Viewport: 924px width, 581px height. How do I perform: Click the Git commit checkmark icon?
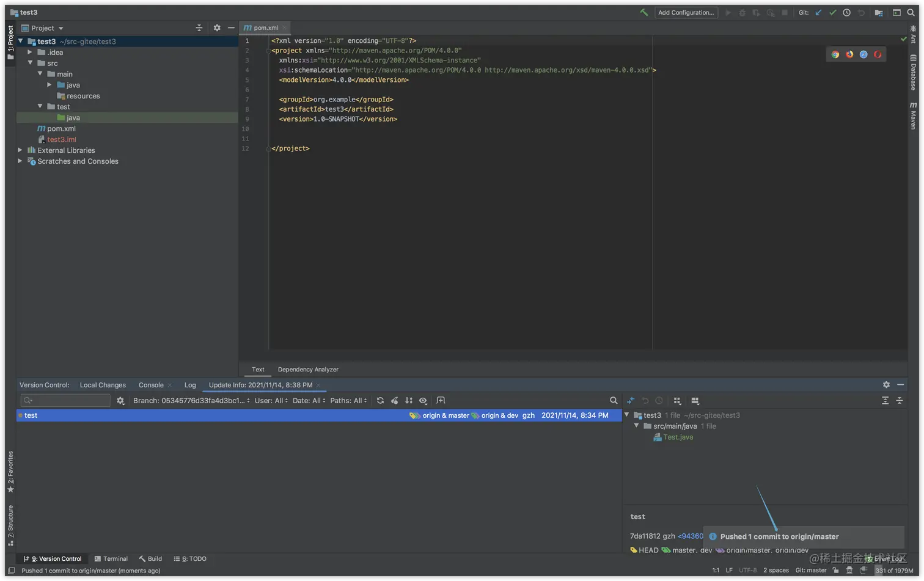click(832, 12)
